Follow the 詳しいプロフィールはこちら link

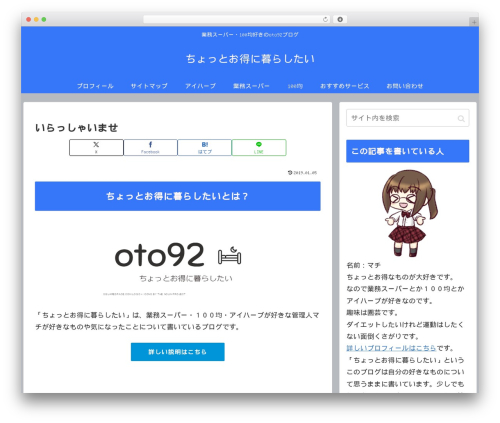pos(391,348)
